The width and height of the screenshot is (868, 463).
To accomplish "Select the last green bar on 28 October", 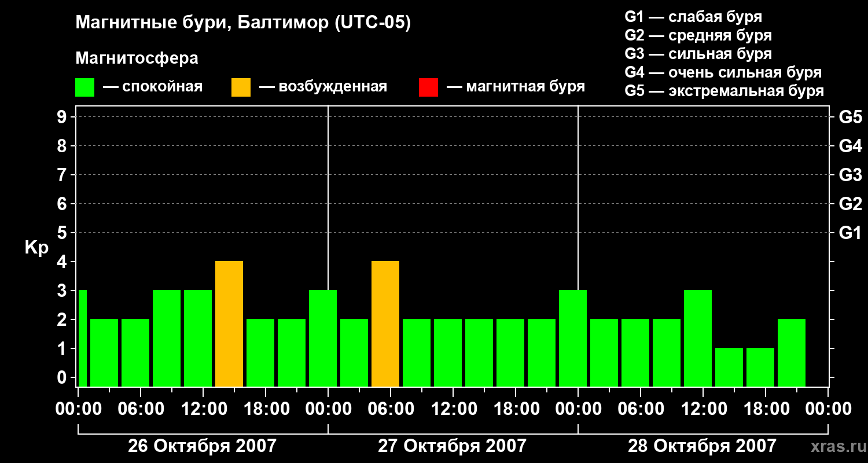I will [792, 352].
